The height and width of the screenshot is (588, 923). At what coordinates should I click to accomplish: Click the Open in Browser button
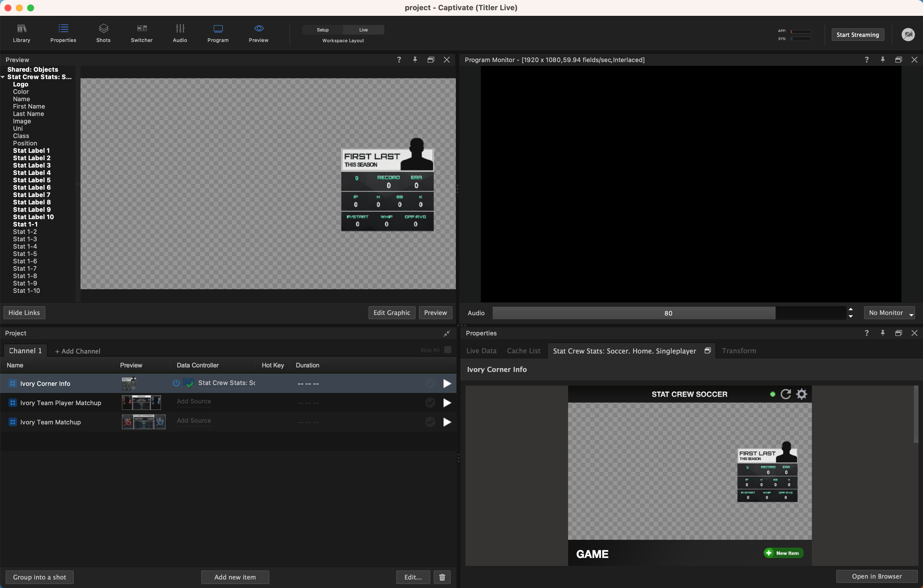tap(877, 576)
